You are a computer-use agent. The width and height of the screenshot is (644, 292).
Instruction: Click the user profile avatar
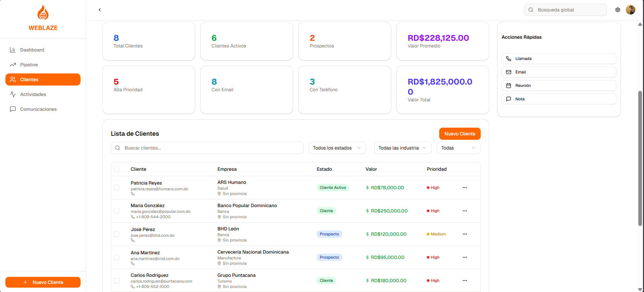(x=631, y=10)
